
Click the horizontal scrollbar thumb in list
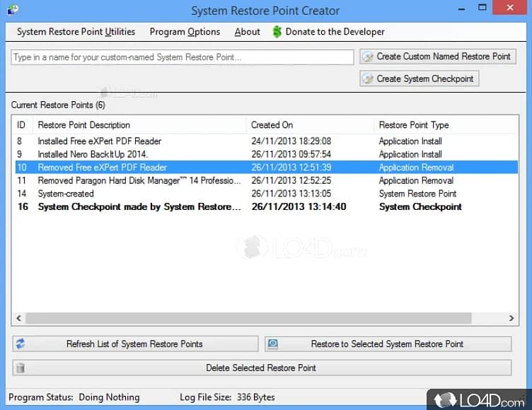[248, 318]
